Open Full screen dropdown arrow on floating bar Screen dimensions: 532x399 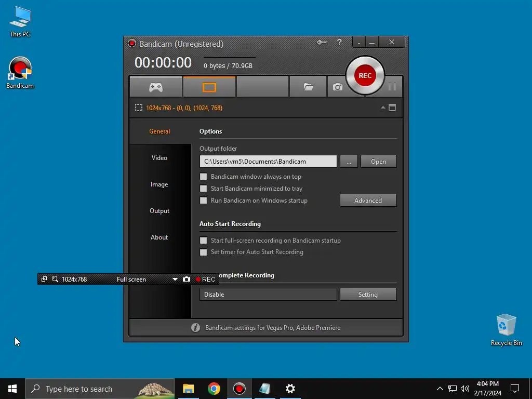pyautogui.click(x=175, y=279)
